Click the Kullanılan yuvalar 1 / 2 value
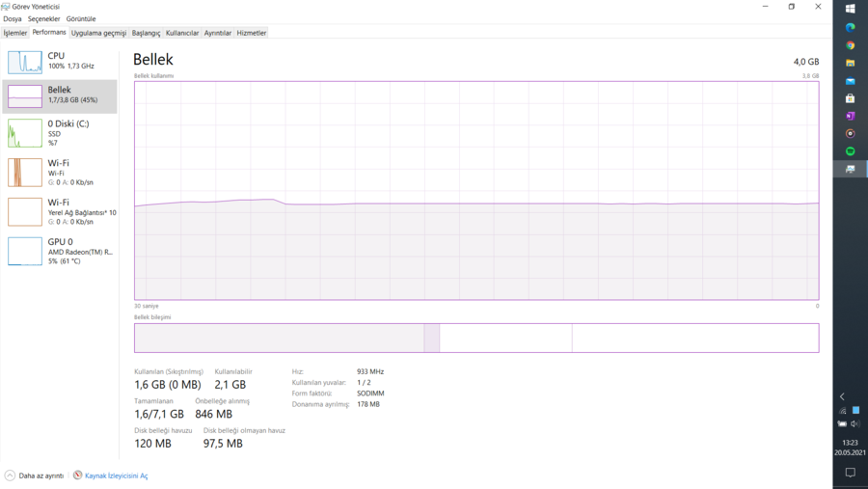868x489 pixels. [x=364, y=383]
